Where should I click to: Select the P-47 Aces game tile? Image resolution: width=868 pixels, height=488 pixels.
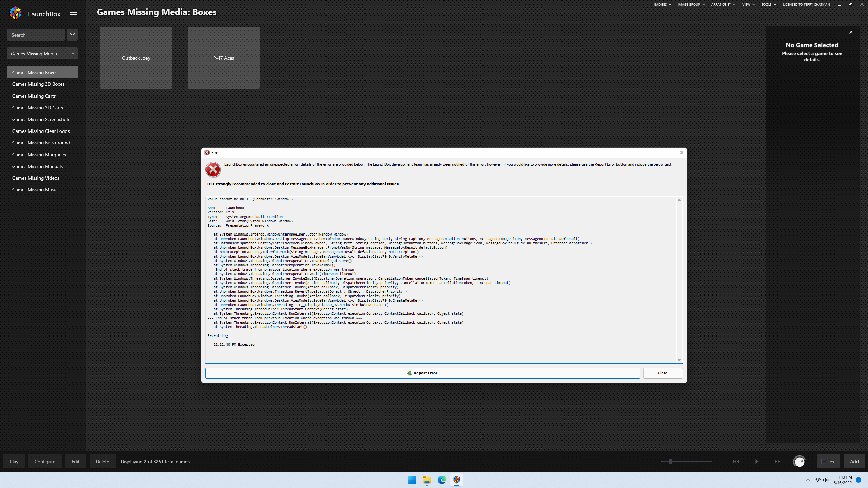(223, 58)
